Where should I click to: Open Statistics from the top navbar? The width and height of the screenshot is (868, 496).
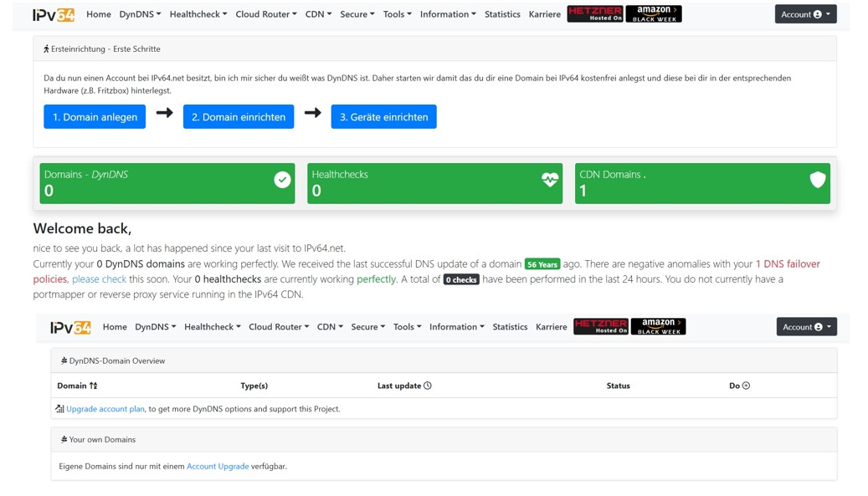click(502, 14)
